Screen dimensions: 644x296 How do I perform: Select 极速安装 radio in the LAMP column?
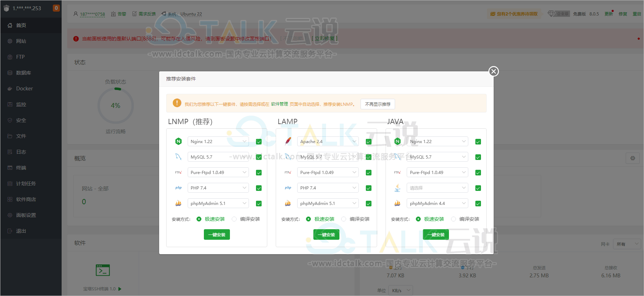[x=308, y=219]
